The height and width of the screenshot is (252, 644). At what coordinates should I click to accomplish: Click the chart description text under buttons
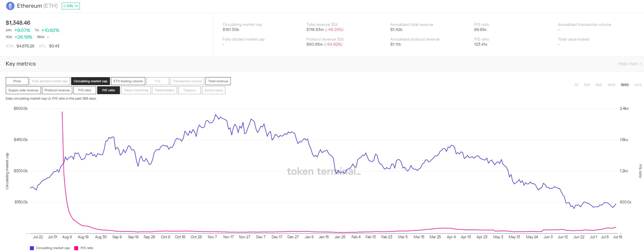[x=51, y=99]
